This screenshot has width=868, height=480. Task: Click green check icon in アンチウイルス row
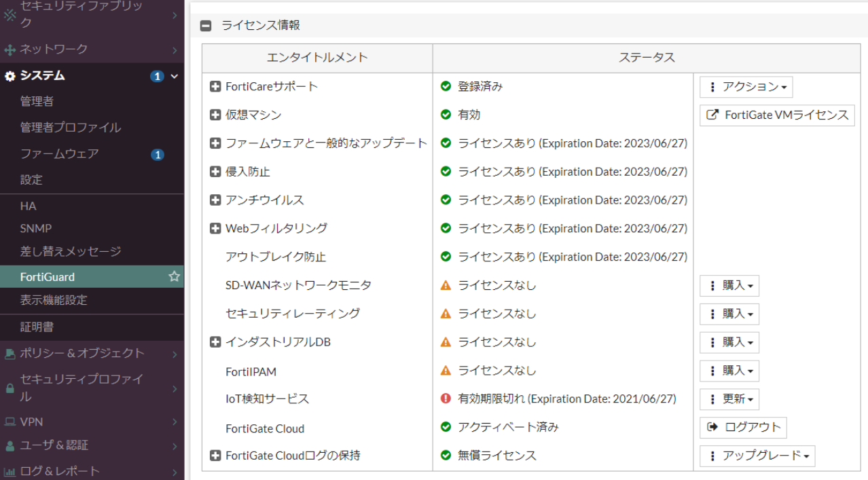click(446, 200)
